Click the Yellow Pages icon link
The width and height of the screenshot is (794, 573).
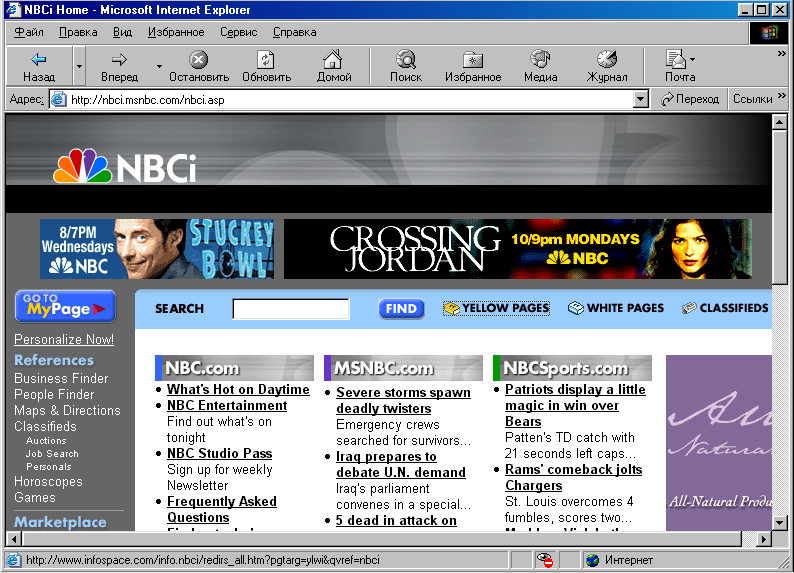click(x=496, y=308)
